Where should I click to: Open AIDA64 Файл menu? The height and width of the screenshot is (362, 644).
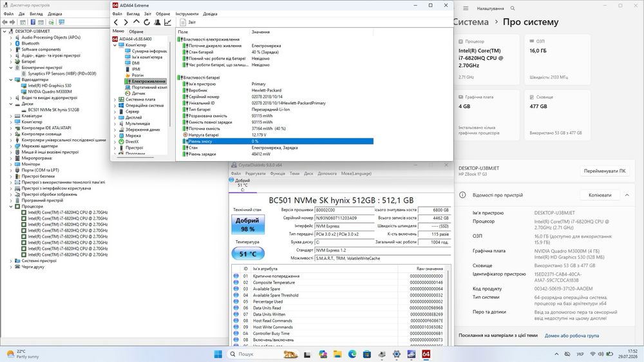point(117,14)
